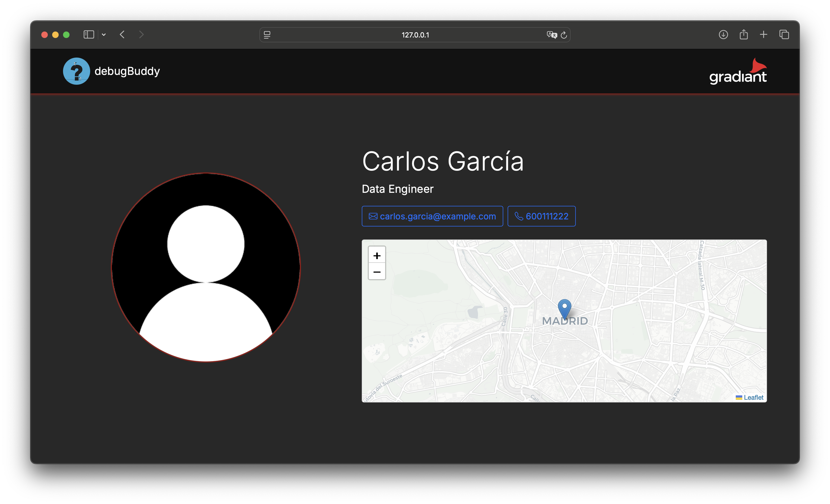Open a new tab with plus icon
830x504 pixels.
click(764, 35)
